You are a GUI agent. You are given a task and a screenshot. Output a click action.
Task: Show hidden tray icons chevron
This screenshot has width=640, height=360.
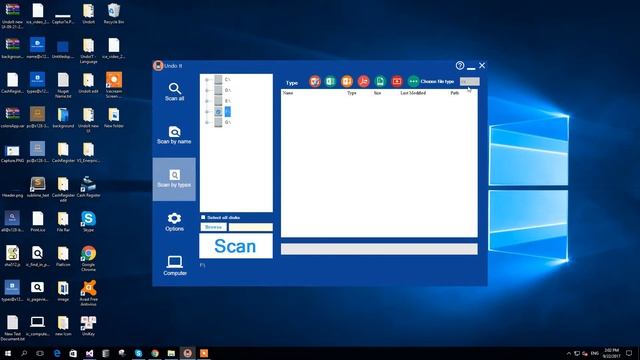568,353
